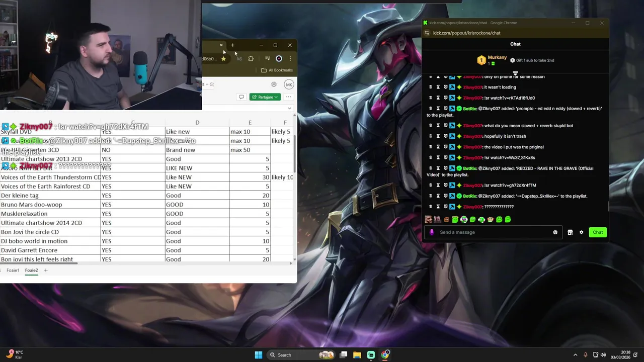The width and height of the screenshot is (644, 362).
Task: Open the Chrome profile avatar in the toolbar
Action: click(x=279, y=58)
